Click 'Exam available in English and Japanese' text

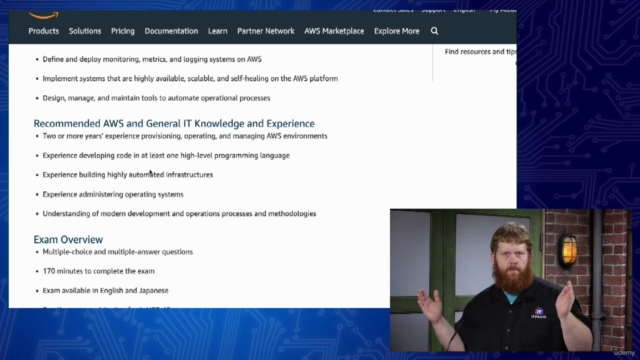[x=105, y=291]
